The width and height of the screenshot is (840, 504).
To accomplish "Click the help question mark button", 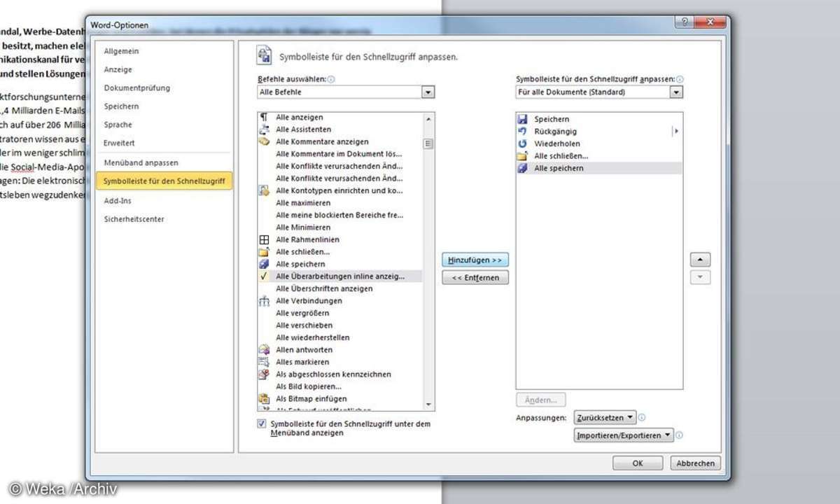I will point(684,23).
